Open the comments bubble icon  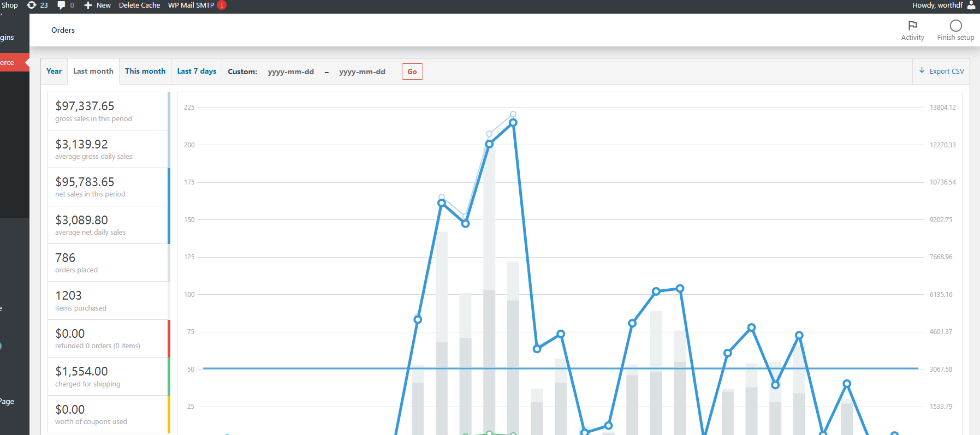61,5
